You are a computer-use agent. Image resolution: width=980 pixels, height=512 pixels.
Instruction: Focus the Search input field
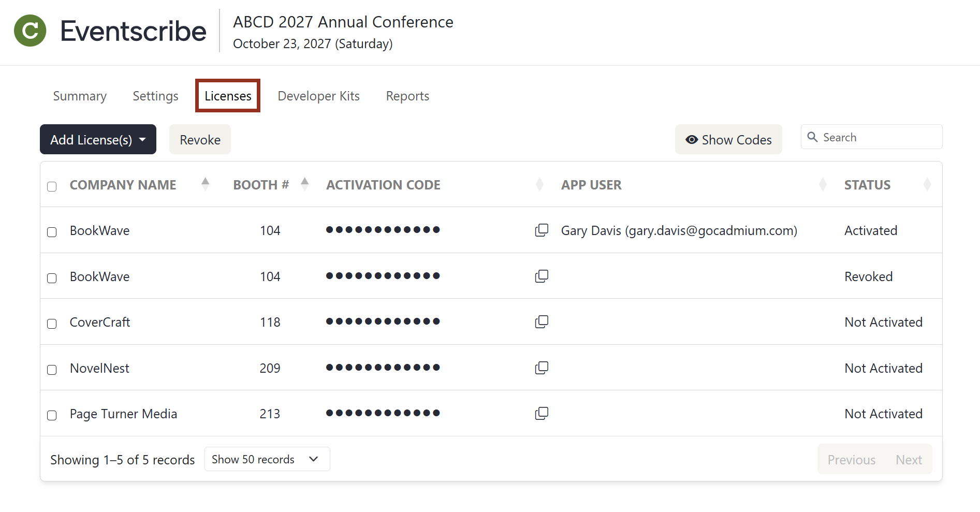click(871, 137)
